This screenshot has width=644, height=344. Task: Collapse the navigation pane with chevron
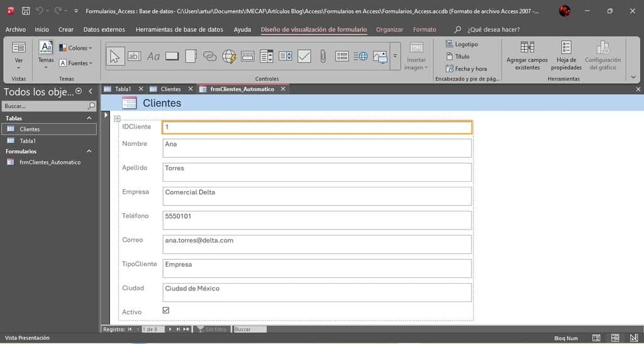tap(91, 91)
